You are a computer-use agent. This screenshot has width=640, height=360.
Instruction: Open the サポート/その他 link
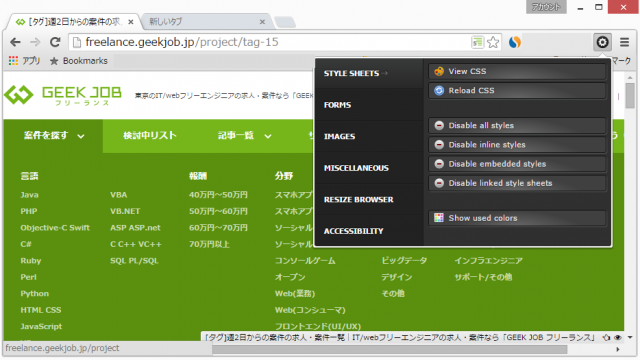pyautogui.click(x=483, y=277)
